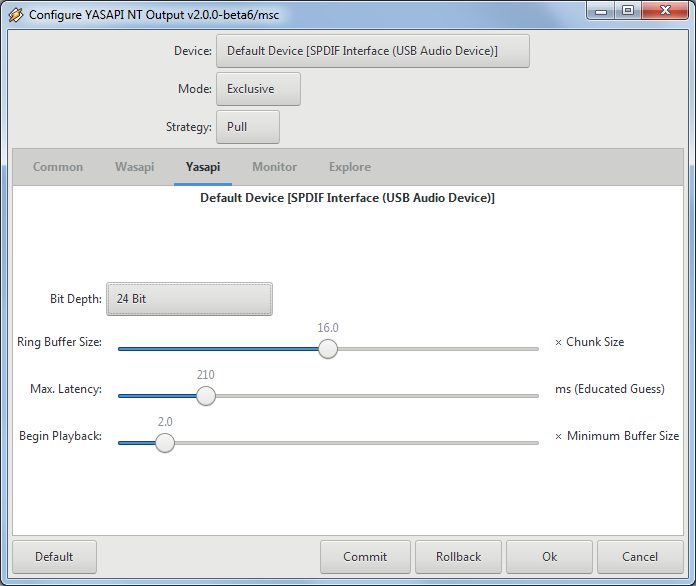Click the Commit button
The width and height of the screenshot is (696, 586).
(x=365, y=557)
